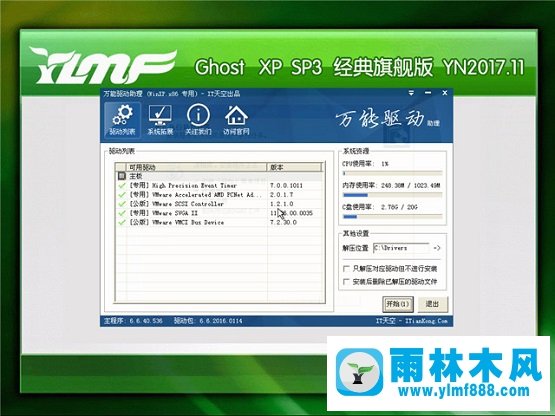Open the 关注我们 info tab
Screen dimensions: 555x416
[x=198, y=120]
